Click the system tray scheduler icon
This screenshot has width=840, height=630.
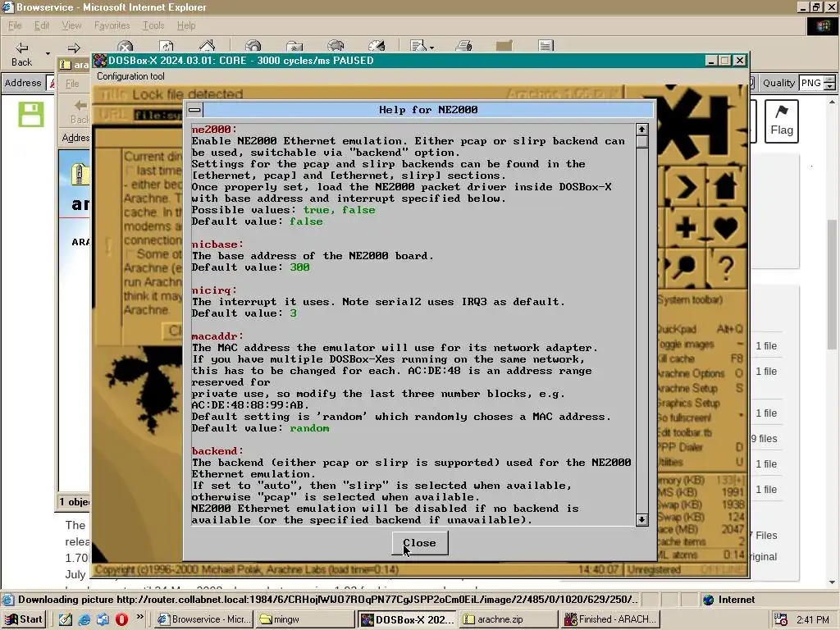(781, 619)
